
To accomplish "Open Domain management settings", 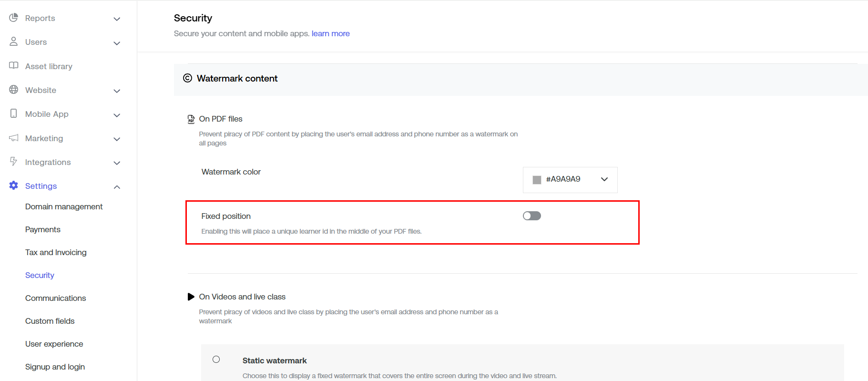I will pos(64,206).
